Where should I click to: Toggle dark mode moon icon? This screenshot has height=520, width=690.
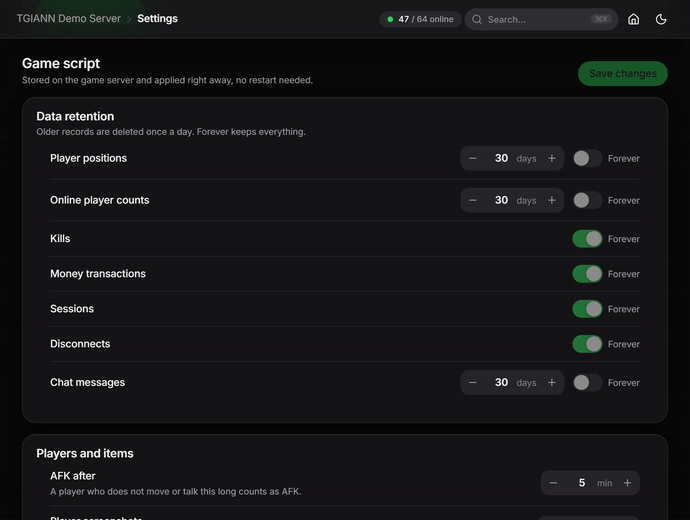661,19
